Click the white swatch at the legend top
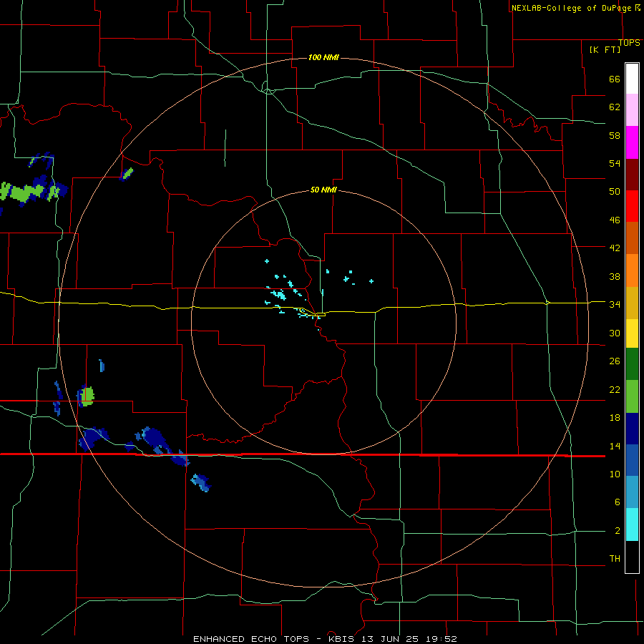 632,79
